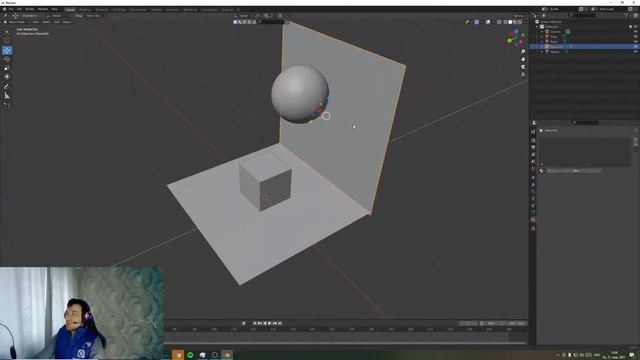Open the Material properties tab
Screen dimensions: 640x360
point(533,220)
